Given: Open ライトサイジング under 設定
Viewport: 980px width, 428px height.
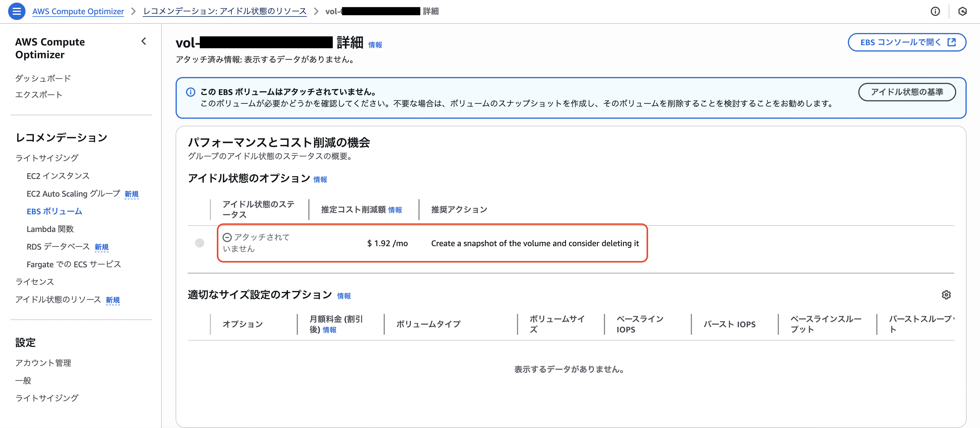Looking at the screenshot, I should coord(47,398).
